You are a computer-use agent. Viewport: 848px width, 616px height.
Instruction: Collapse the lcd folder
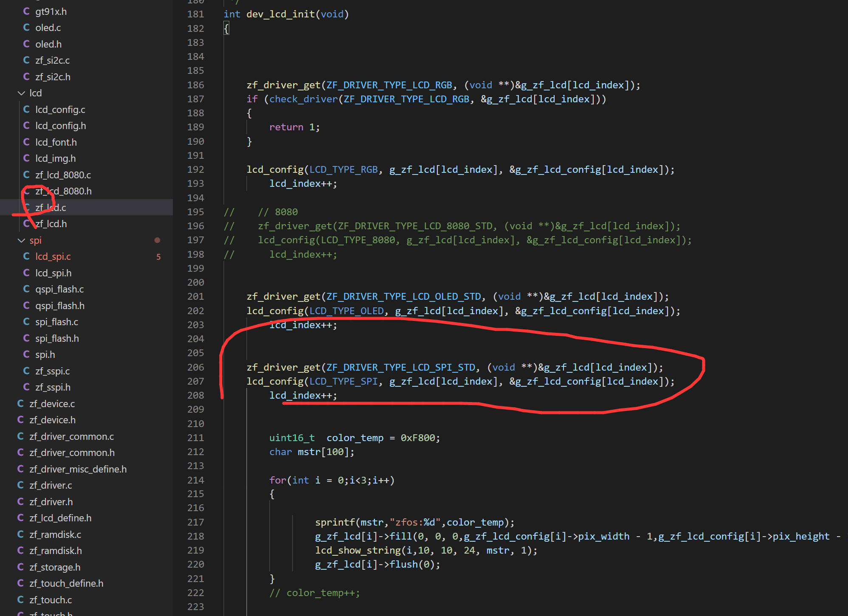(x=21, y=93)
